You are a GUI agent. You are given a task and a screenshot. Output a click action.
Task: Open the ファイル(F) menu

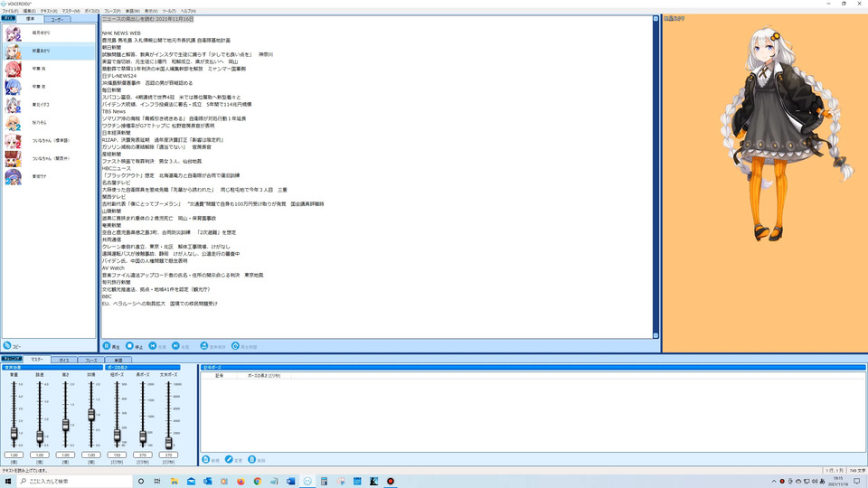click(10, 11)
